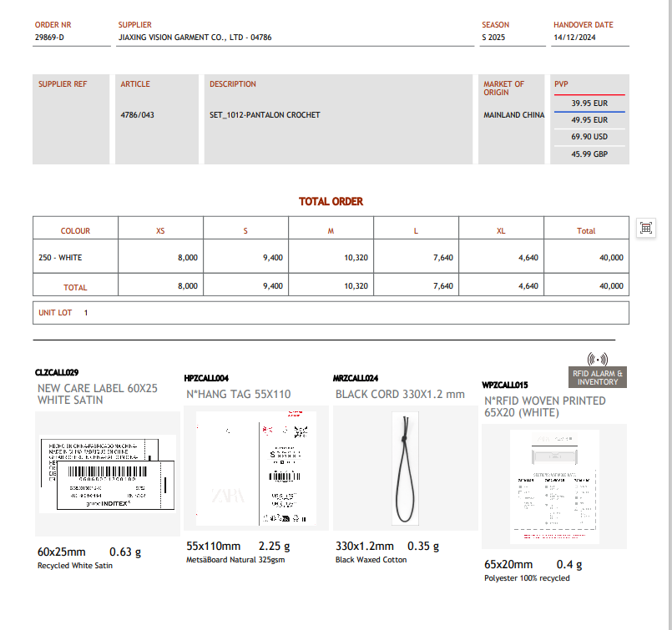
Task: Select the handover date 14/12/2024 field
Action: [x=574, y=38]
